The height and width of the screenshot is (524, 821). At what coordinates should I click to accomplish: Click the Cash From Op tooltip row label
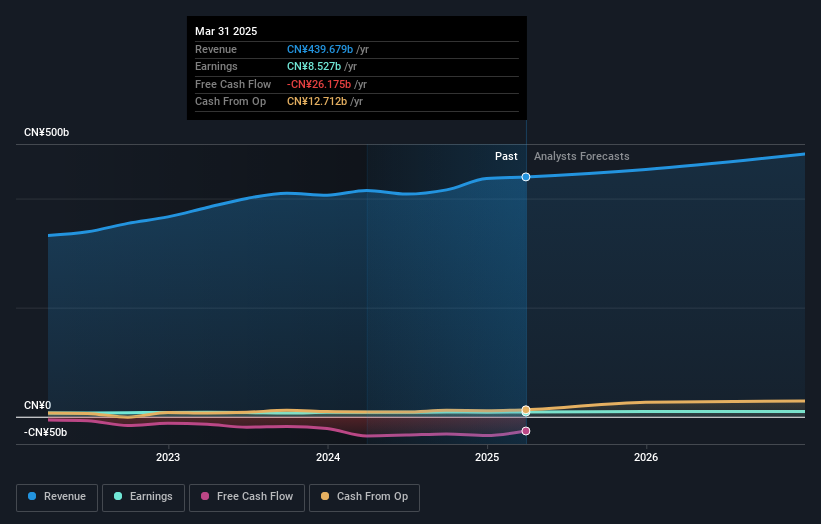230,102
